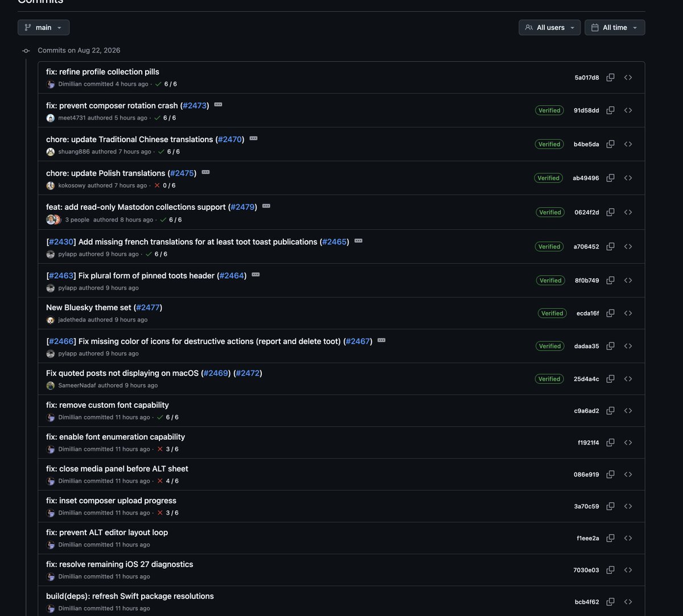The image size is (683, 616).
Task: Open issue #2430 link
Action: [x=60, y=242]
